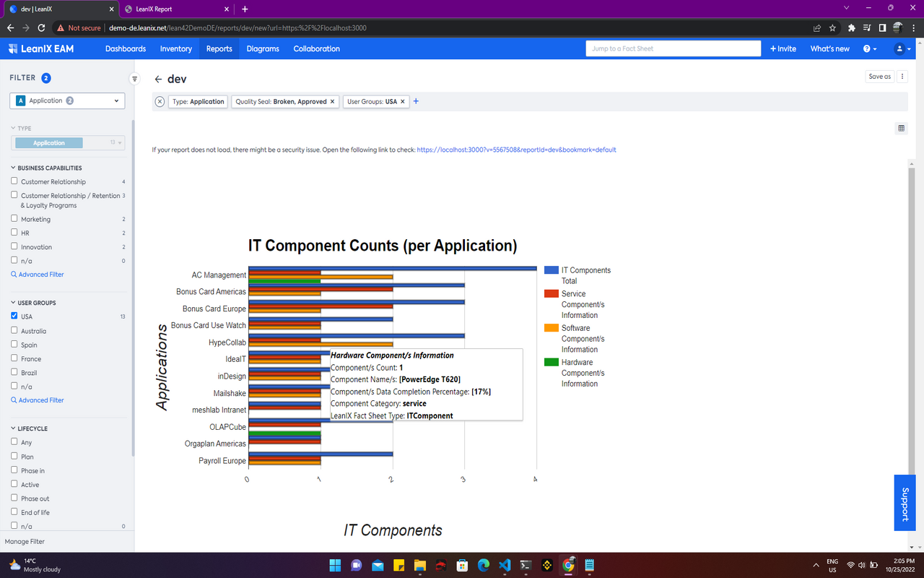Open a new browser tab
The height and width of the screenshot is (578, 924).
(245, 9)
